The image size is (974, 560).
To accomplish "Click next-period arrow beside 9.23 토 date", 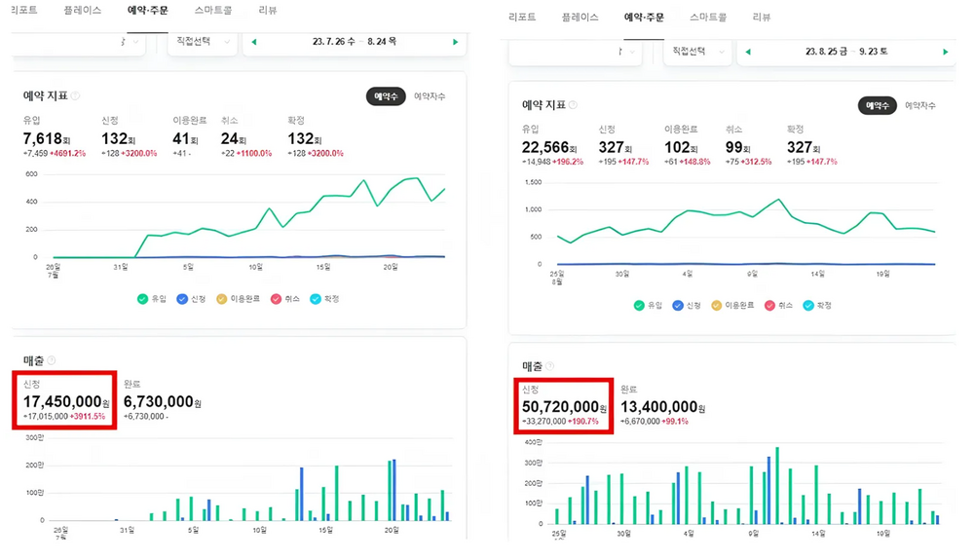I will [944, 52].
